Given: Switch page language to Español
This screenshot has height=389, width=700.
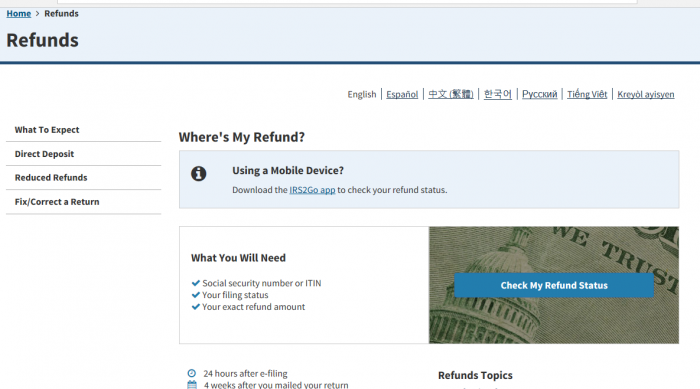Looking at the screenshot, I should pos(402,94).
